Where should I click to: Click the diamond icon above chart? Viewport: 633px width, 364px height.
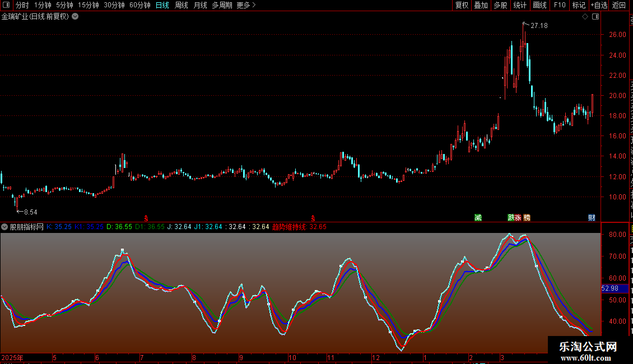(585, 17)
